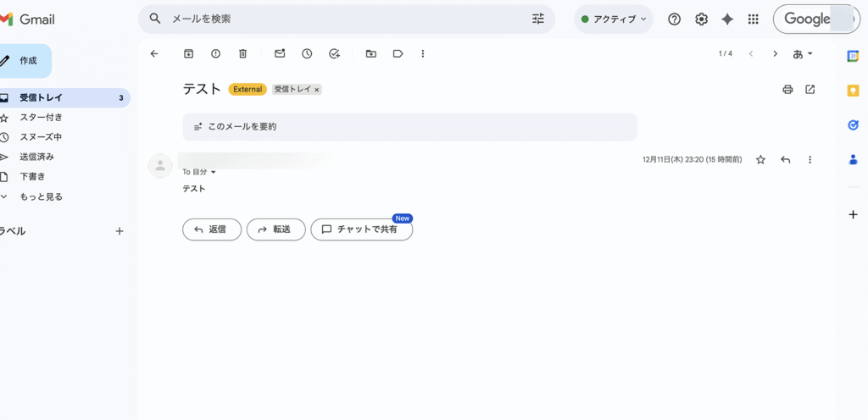Go to the older email arrow
Image resolution: width=868 pixels, height=420 pixels.
(x=775, y=53)
